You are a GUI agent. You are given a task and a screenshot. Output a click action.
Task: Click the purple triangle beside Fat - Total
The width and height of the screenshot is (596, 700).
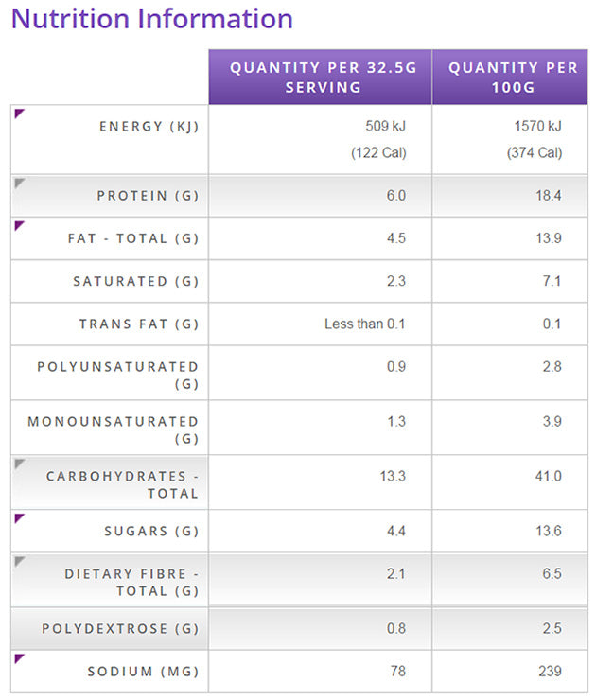19,225
